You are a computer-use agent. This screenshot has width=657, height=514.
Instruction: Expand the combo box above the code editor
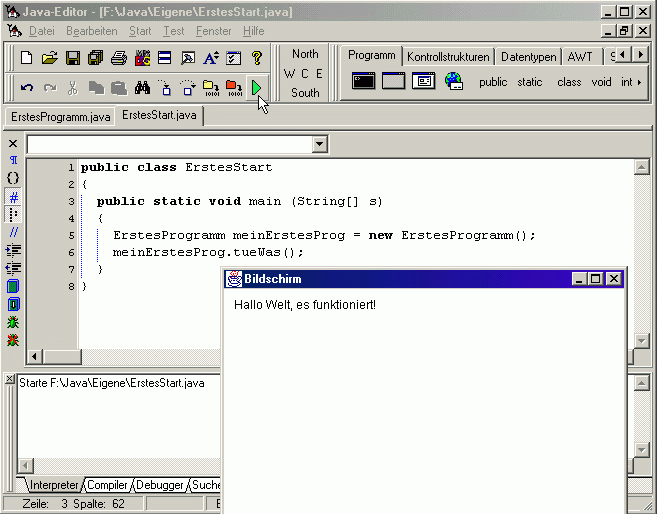coord(319,145)
